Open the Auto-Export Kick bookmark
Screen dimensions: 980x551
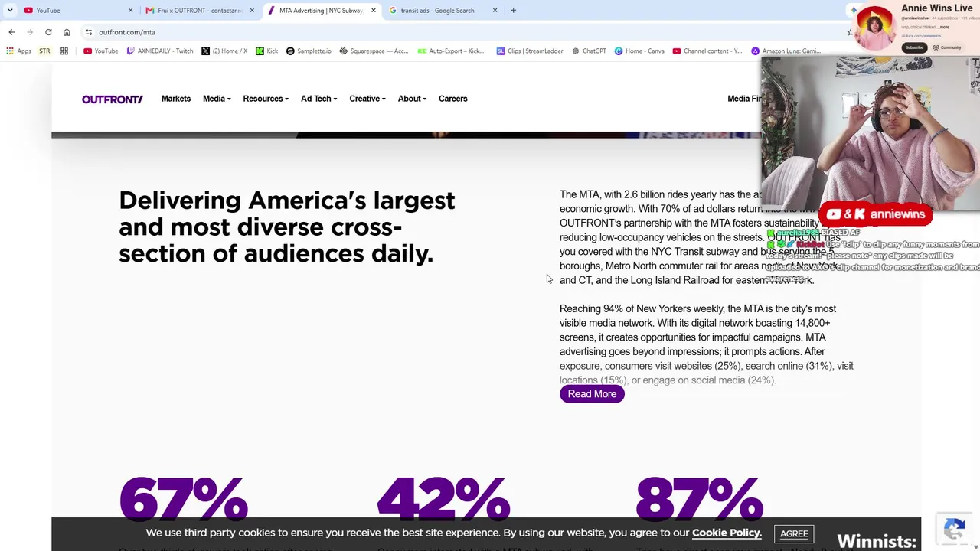pos(451,51)
